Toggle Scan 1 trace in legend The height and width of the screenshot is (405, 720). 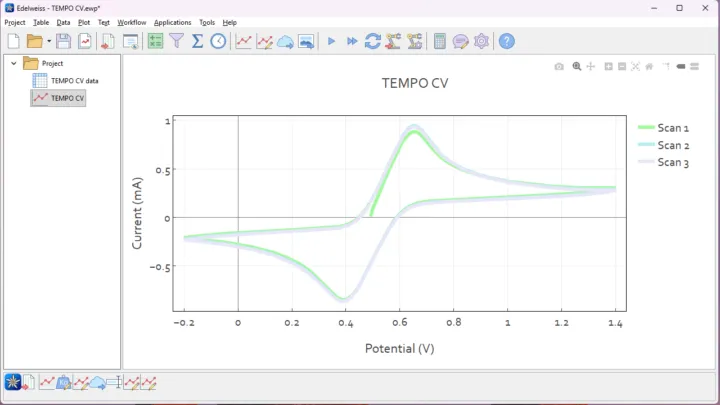[672, 128]
